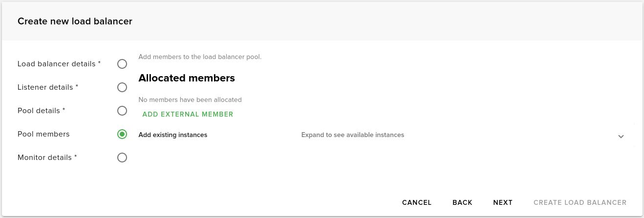Click the active Pool members step circle
Viewport: 644px width, 218px height.
[x=122, y=134]
